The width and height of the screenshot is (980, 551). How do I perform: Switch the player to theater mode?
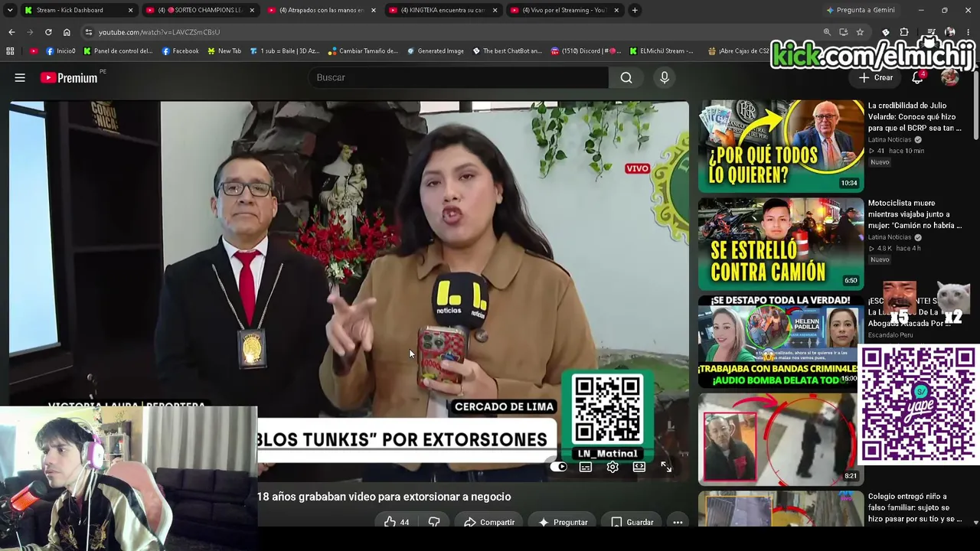pos(639,467)
